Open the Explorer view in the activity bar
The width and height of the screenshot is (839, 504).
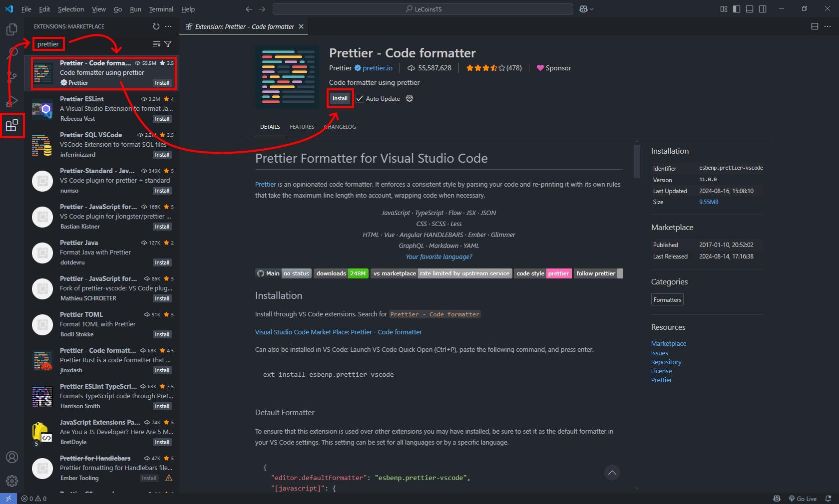tap(11, 29)
